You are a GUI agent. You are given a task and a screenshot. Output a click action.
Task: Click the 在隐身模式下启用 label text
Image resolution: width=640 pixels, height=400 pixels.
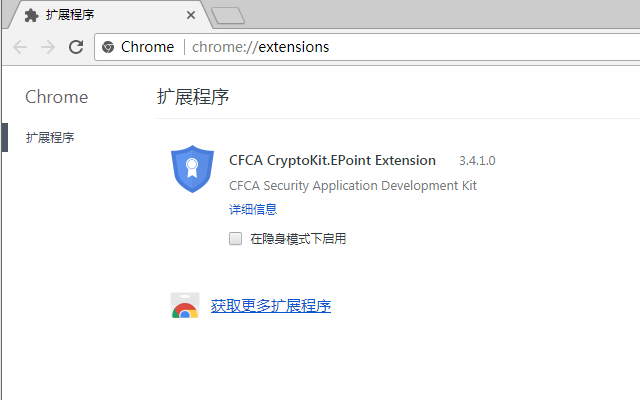pyautogui.click(x=298, y=239)
